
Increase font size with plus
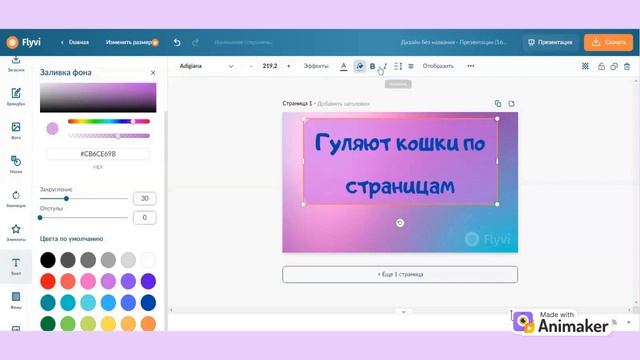coord(289,66)
